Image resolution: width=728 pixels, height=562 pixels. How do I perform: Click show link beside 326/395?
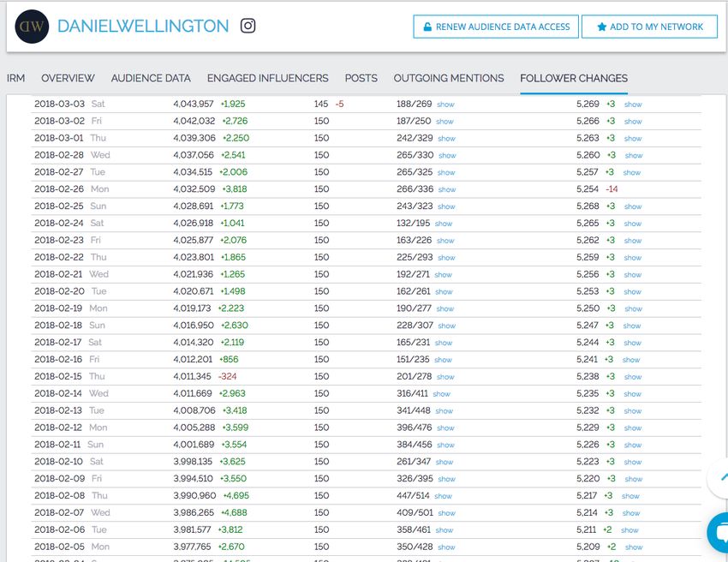tap(446, 479)
